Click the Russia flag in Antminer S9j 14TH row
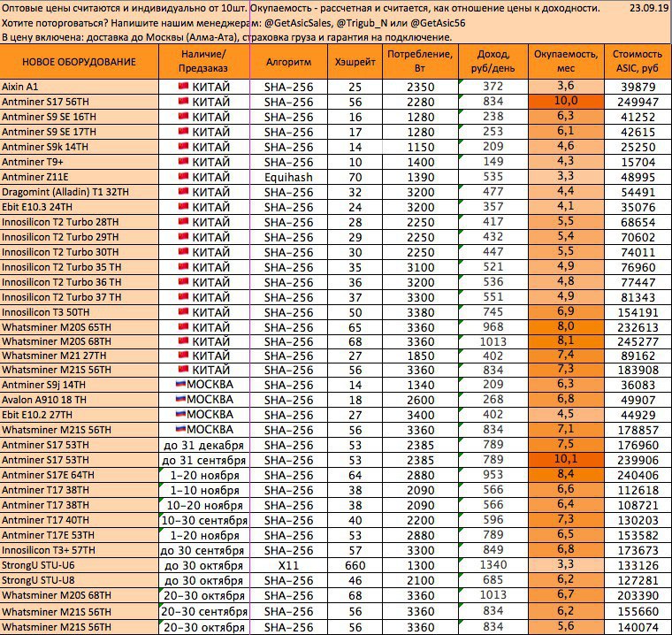The width and height of the screenshot is (672, 635). pos(181,384)
